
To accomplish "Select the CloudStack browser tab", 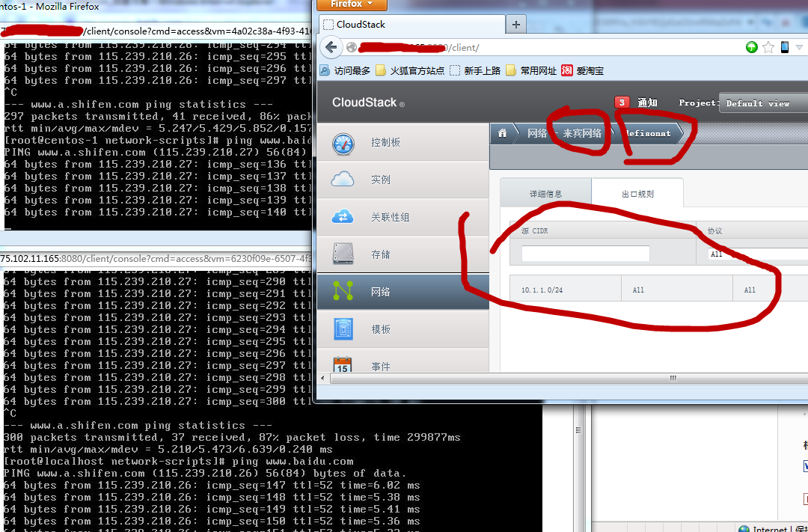I will tap(411, 24).
